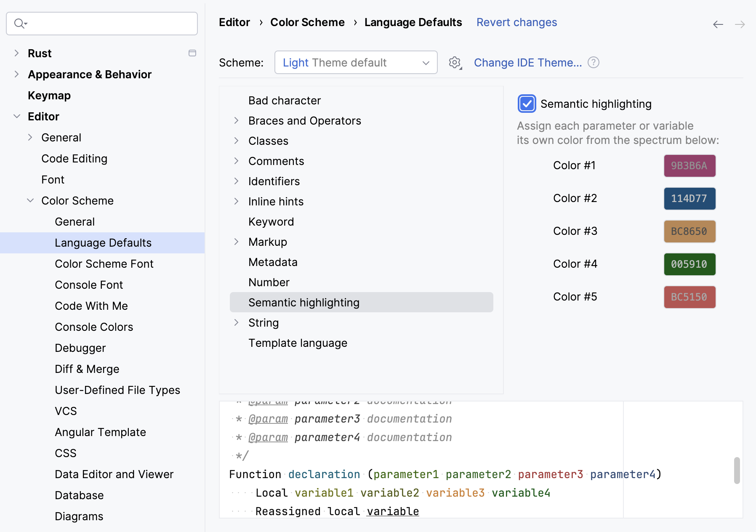Expand the Braces and Operators node
Screen dimensions: 756x532
pyautogui.click(x=237, y=120)
